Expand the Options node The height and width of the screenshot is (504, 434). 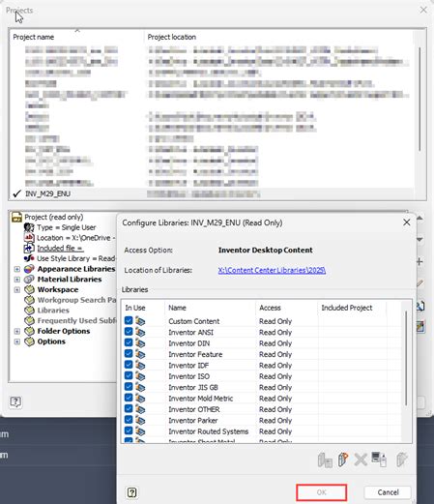17,341
